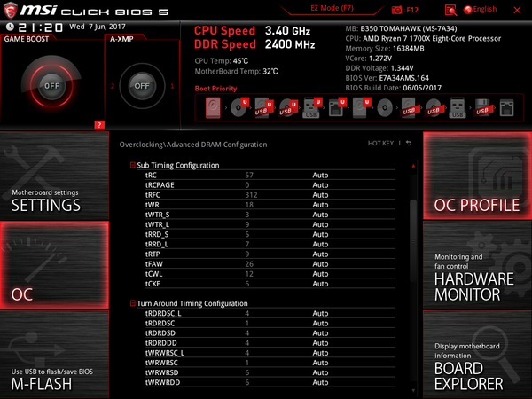Image resolution: width=532 pixels, height=399 pixels.
Task: Open the tRC Auto setting field
Action: click(x=320, y=175)
